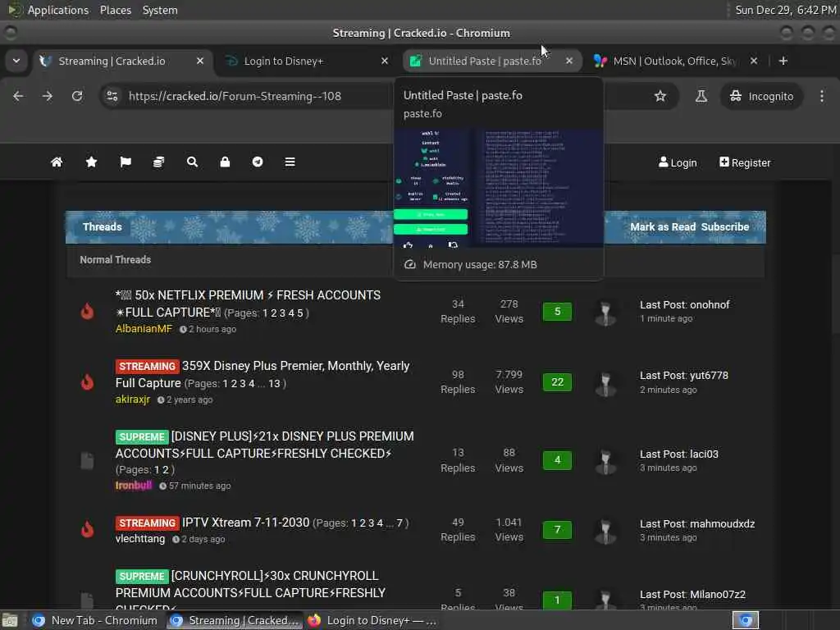Close the Login to Disney+ tab
The width and height of the screenshot is (840, 630).
click(x=385, y=61)
